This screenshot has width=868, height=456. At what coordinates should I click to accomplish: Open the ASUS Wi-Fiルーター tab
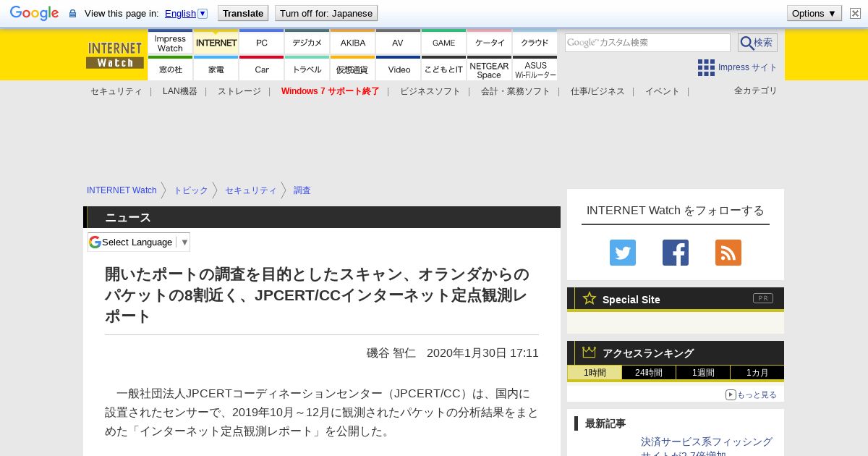(535, 69)
